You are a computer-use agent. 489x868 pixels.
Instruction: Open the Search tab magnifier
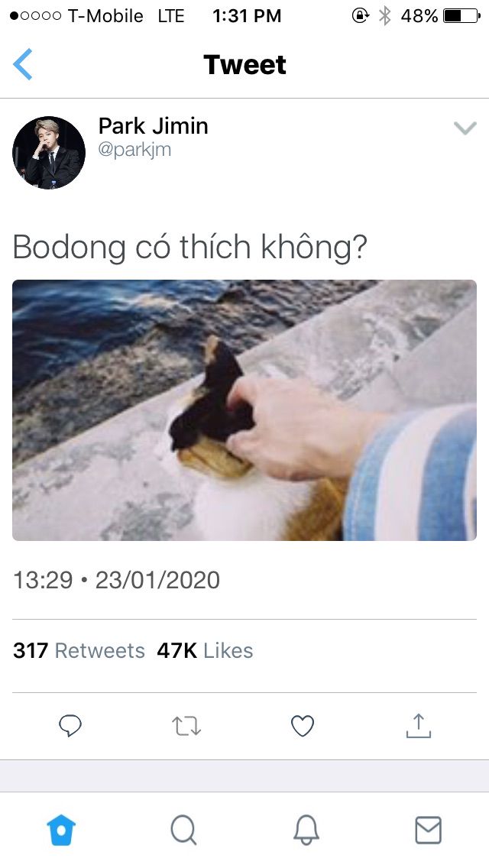pyautogui.click(x=183, y=831)
